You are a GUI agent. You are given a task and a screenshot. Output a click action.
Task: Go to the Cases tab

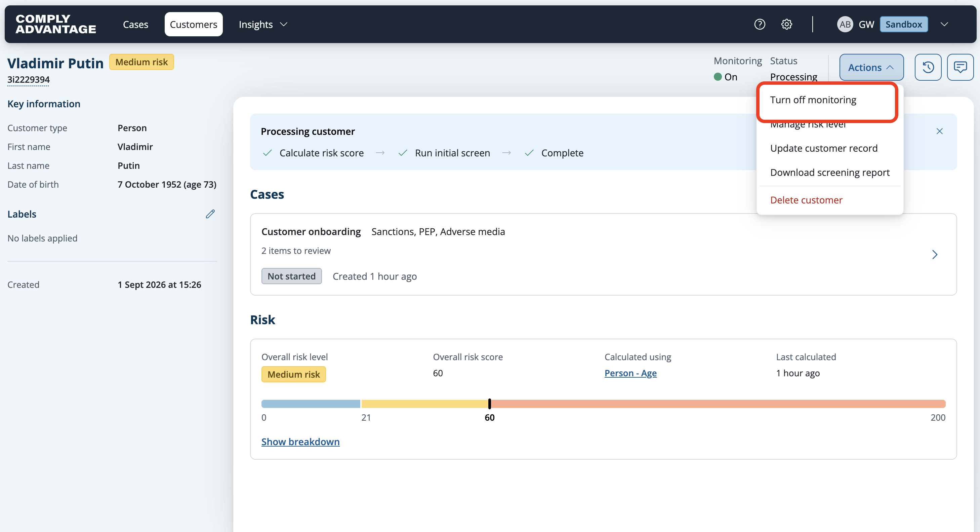[x=135, y=24]
